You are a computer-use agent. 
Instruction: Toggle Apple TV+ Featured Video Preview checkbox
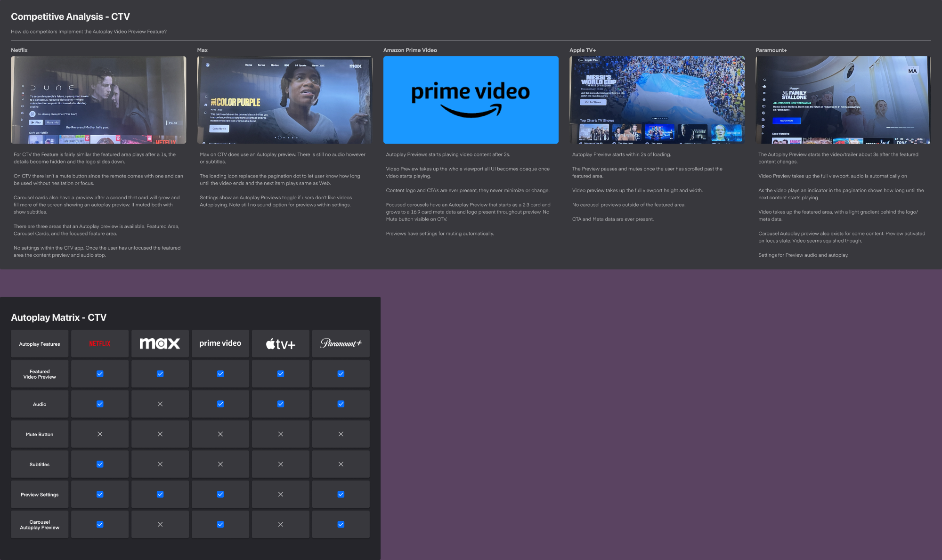[281, 374]
